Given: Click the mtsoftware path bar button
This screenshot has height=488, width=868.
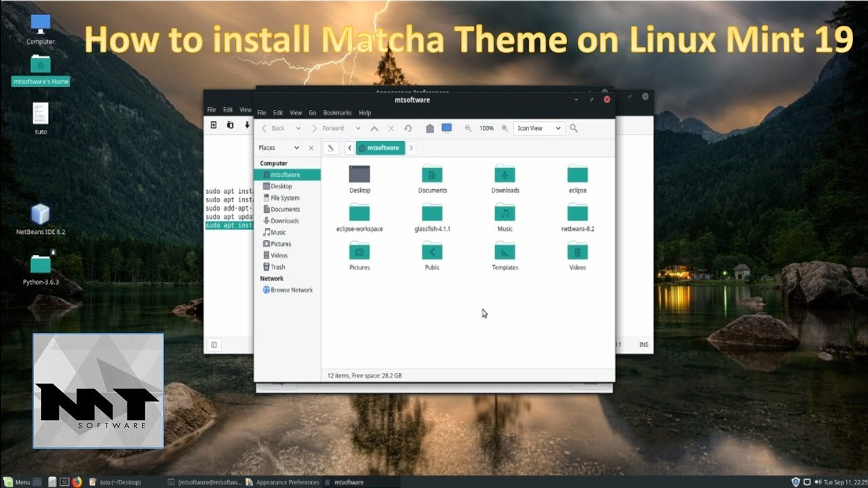Looking at the screenshot, I should click(x=380, y=148).
